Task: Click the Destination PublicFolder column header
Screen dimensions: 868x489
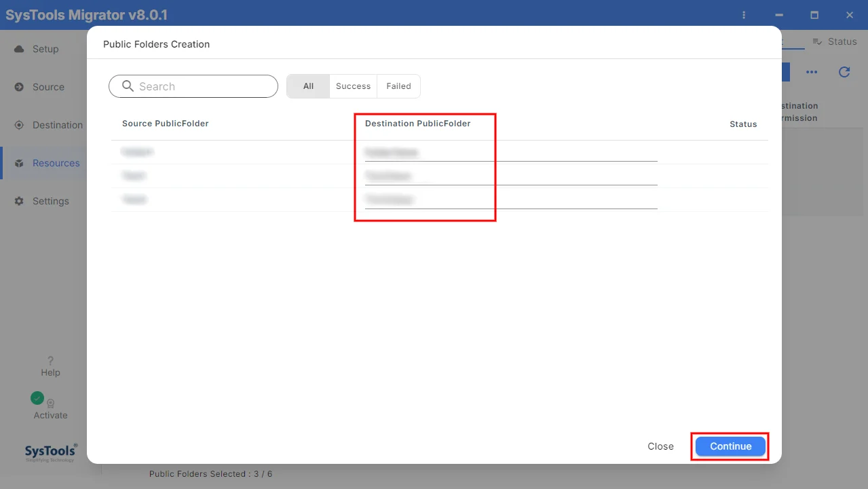Action: [x=418, y=124]
